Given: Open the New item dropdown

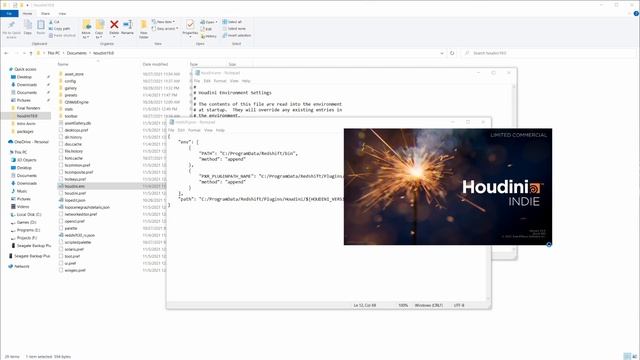Looking at the screenshot, I should pyautogui.click(x=163, y=22).
